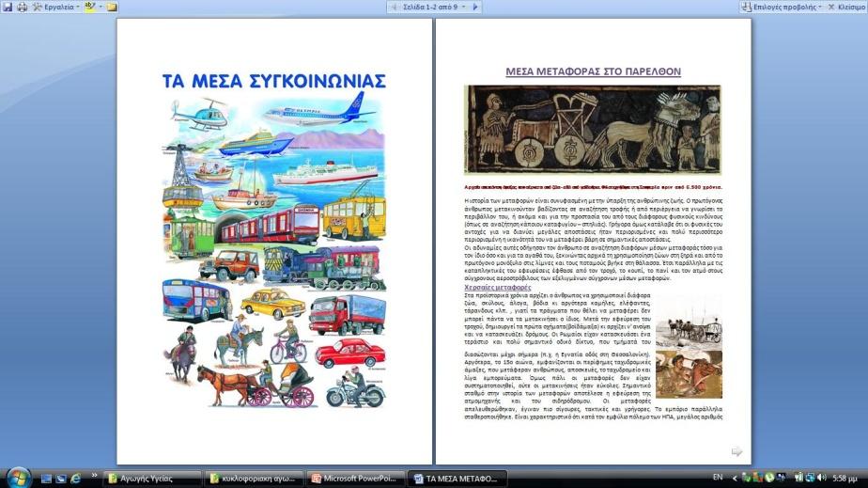Expand hidden system tray icons arrow
The image size is (868, 488).
(x=735, y=478)
